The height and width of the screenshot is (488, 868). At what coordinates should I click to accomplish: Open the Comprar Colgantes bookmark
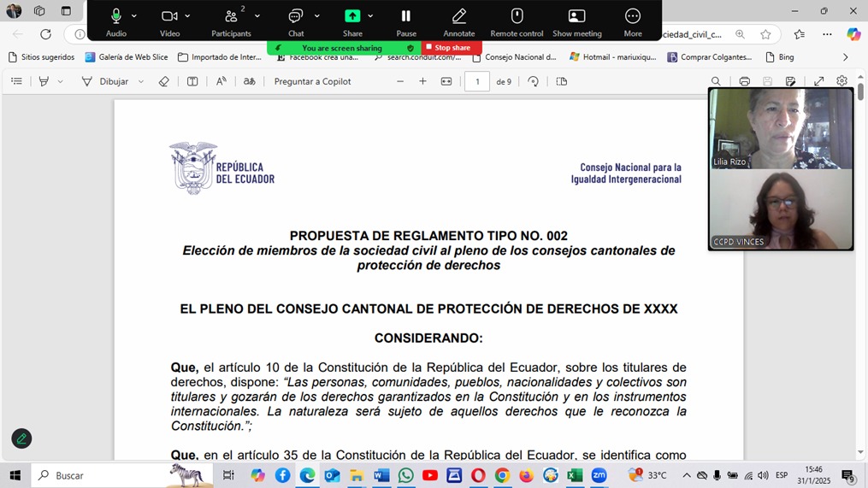click(710, 57)
